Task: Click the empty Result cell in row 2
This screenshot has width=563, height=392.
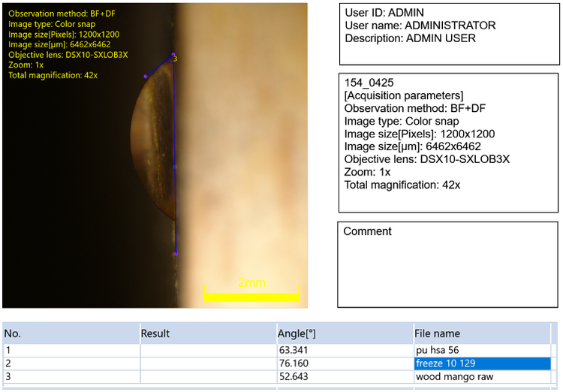Action: pyautogui.click(x=206, y=363)
